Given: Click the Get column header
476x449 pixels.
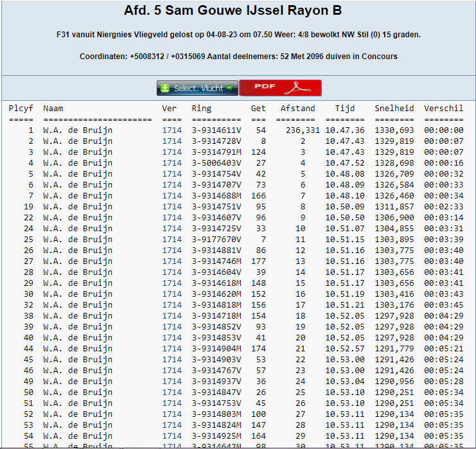Looking at the screenshot, I should [x=258, y=109].
